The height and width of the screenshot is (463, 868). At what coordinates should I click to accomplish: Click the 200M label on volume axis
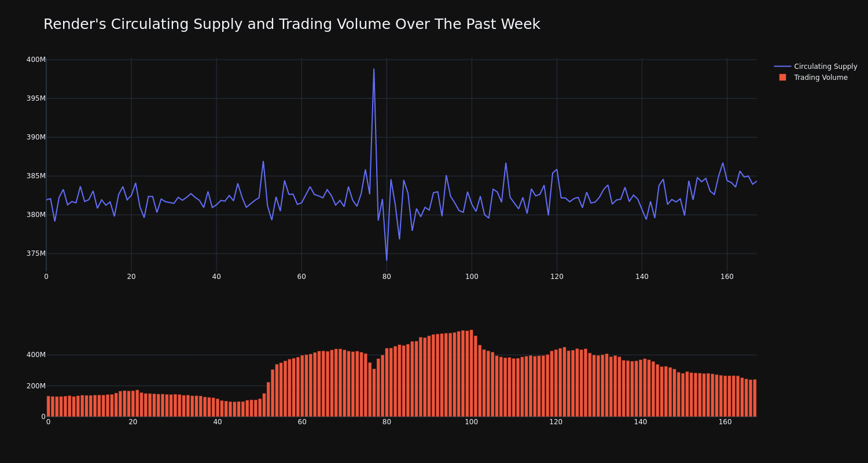(x=36, y=386)
